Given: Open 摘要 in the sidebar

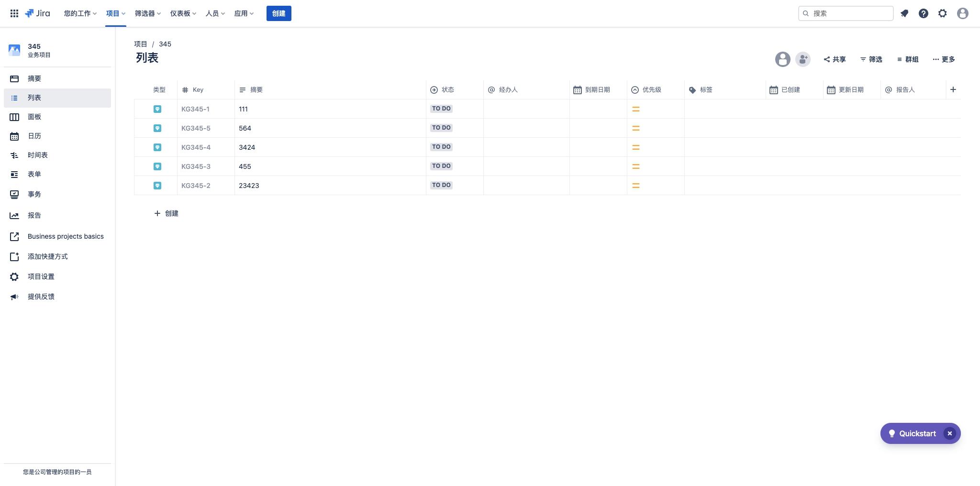Looking at the screenshot, I should (x=57, y=78).
